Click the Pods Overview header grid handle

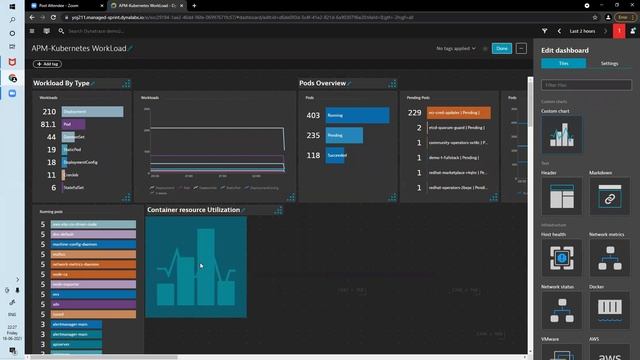pyautogui.click(x=392, y=84)
